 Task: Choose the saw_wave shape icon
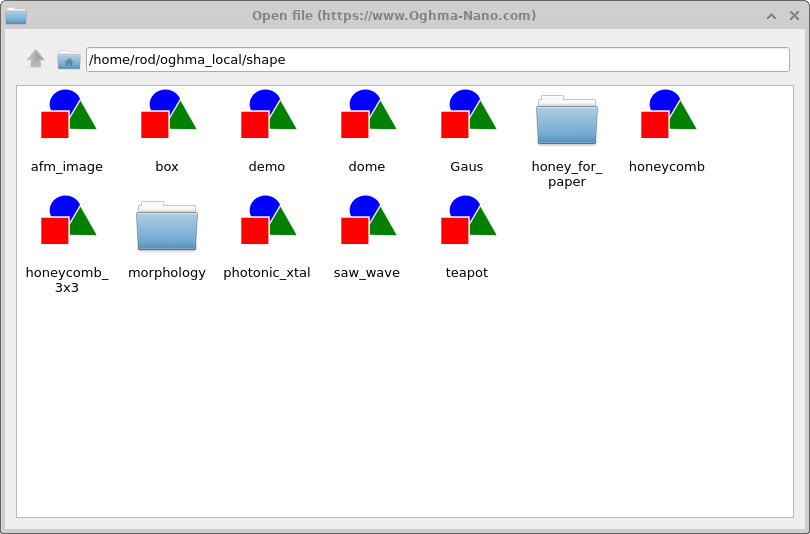pyautogui.click(x=367, y=221)
